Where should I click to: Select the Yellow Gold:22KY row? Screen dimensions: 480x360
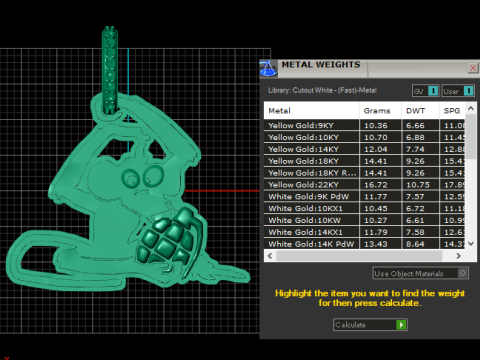365,185
